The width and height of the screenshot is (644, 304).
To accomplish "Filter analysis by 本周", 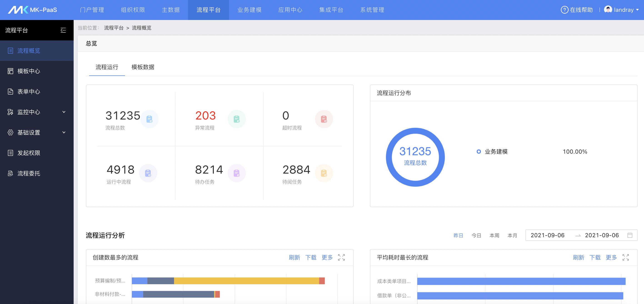I will (x=494, y=236).
